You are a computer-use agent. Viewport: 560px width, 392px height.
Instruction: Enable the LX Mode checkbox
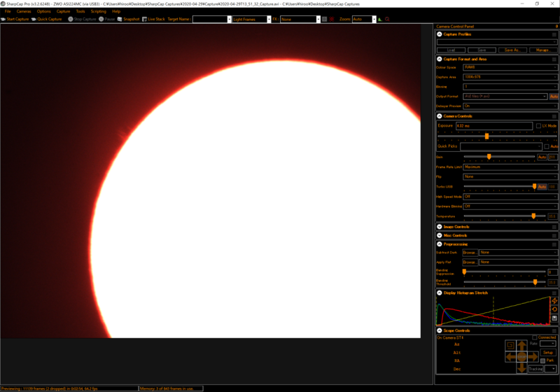tap(538, 126)
